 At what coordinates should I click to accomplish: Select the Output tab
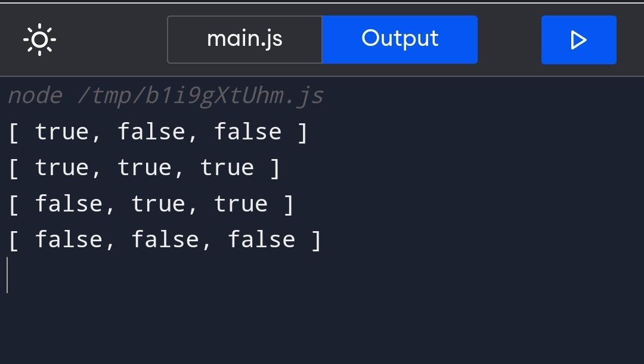(400, 39)
